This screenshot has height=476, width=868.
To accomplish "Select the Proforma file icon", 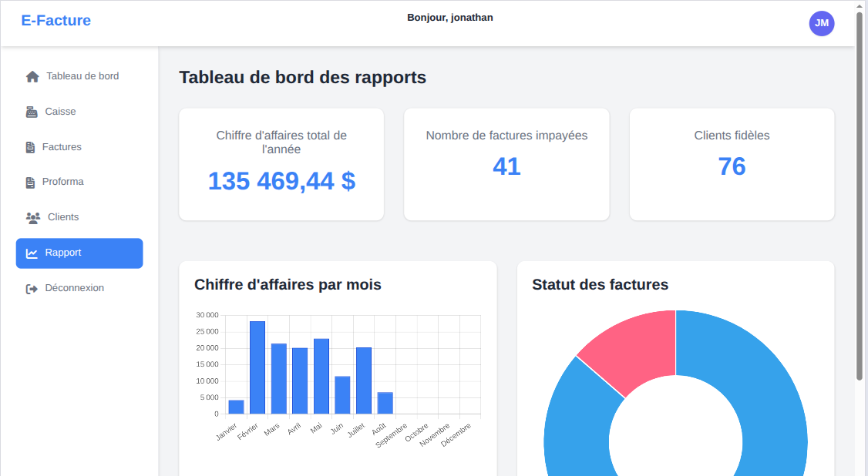I will (32, 181).
